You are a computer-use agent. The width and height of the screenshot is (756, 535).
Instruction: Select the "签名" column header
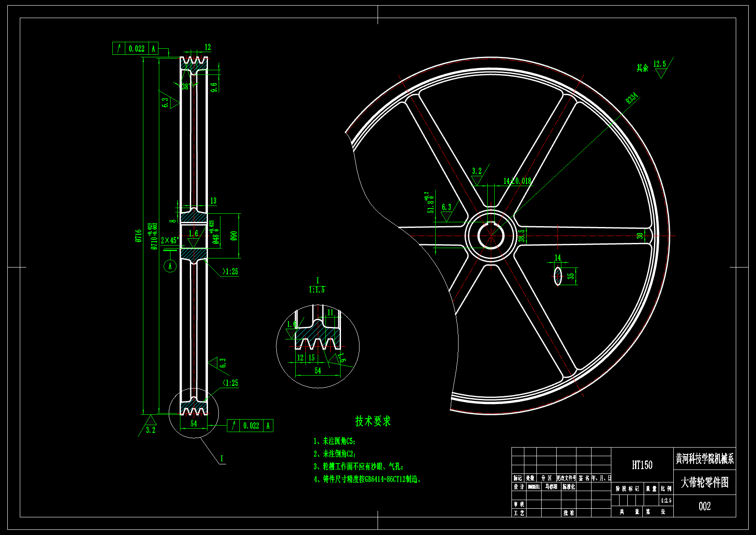coord(584,478)
